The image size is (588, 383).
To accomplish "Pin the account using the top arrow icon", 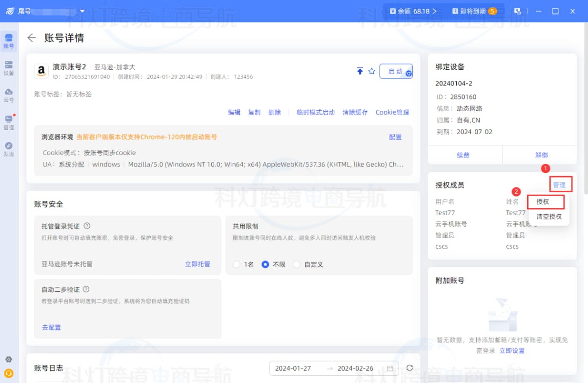I will [x=360, y=71].
